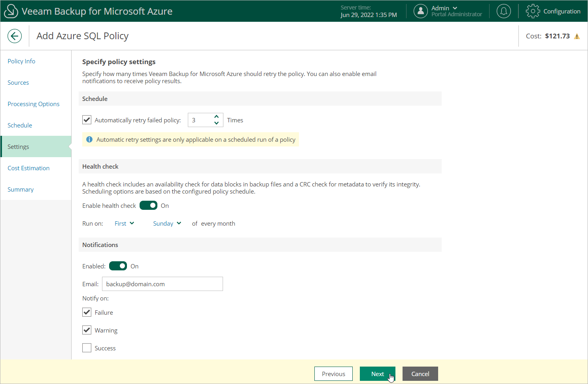Image resolution: width=588 pixels, height=384 pixels.
Task: Open the notifications bell icon
Action: [503, 11]
